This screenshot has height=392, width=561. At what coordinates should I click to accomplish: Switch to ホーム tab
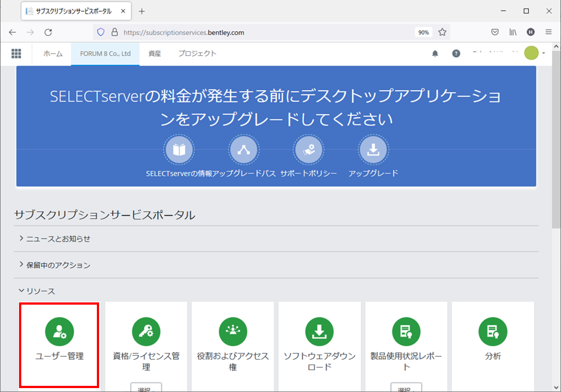pos(53,54)
